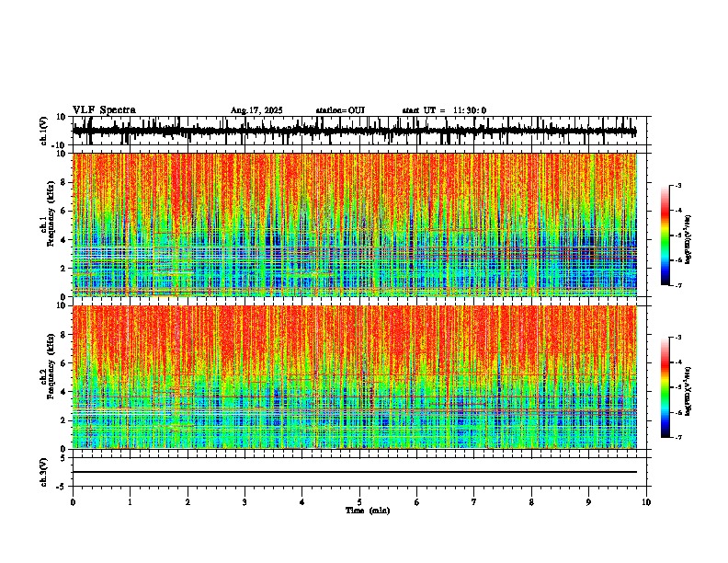Click the "-3" label on ch.1 colorbar
728x563 pixels.
click(677, 185)
